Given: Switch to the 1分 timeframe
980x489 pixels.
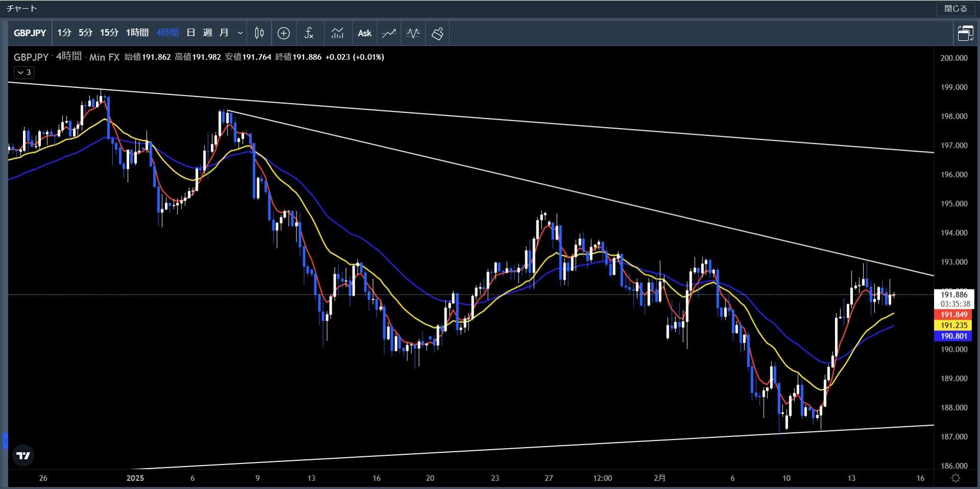Looking at the screenshot, I should [64, 33].
